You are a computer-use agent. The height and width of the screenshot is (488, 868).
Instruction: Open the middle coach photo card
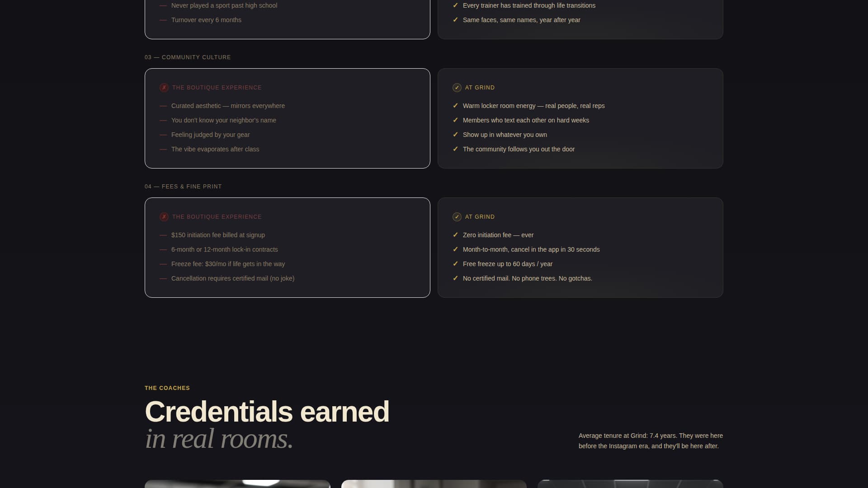click(x=434, y=484)
